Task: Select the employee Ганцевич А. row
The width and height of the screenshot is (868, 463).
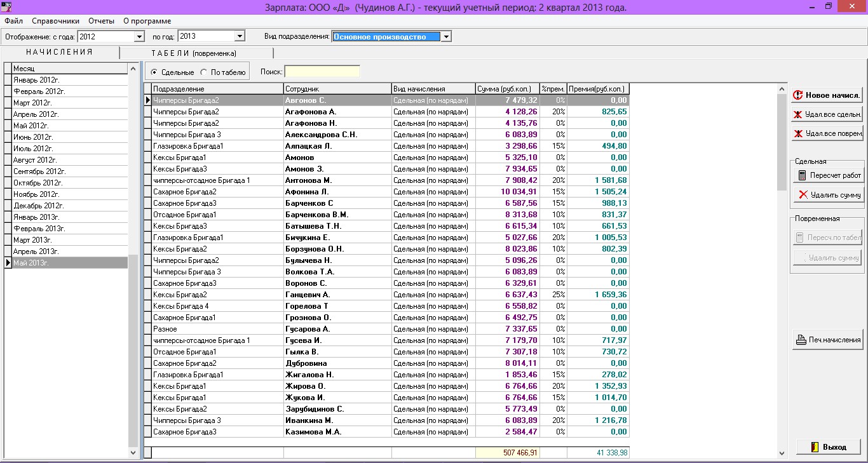Action: pos(387,295)
